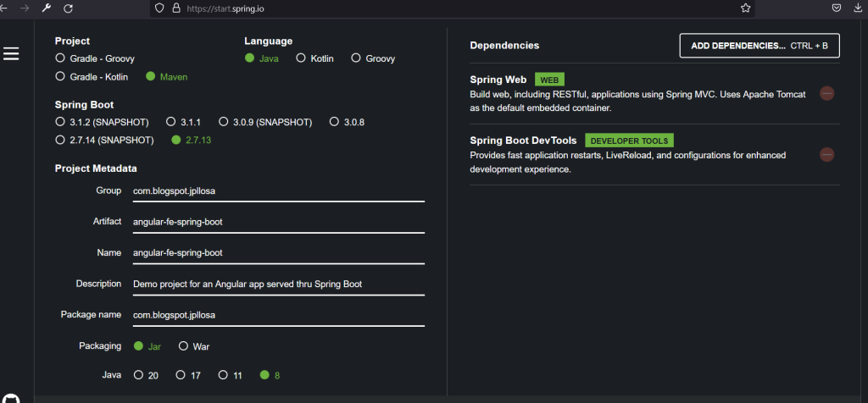Open the browser downloads panel
Viewport: 868px width, 403px height.
pos(860,8)
